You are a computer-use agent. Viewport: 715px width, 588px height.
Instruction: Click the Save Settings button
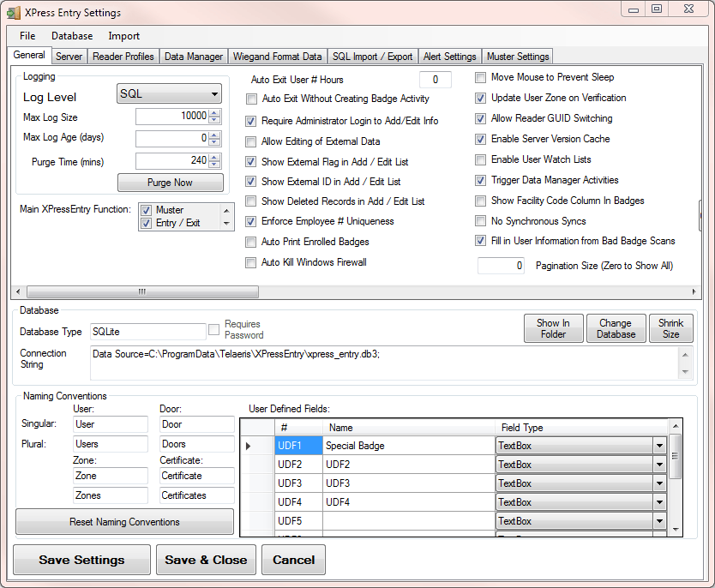tap(81, 560)
